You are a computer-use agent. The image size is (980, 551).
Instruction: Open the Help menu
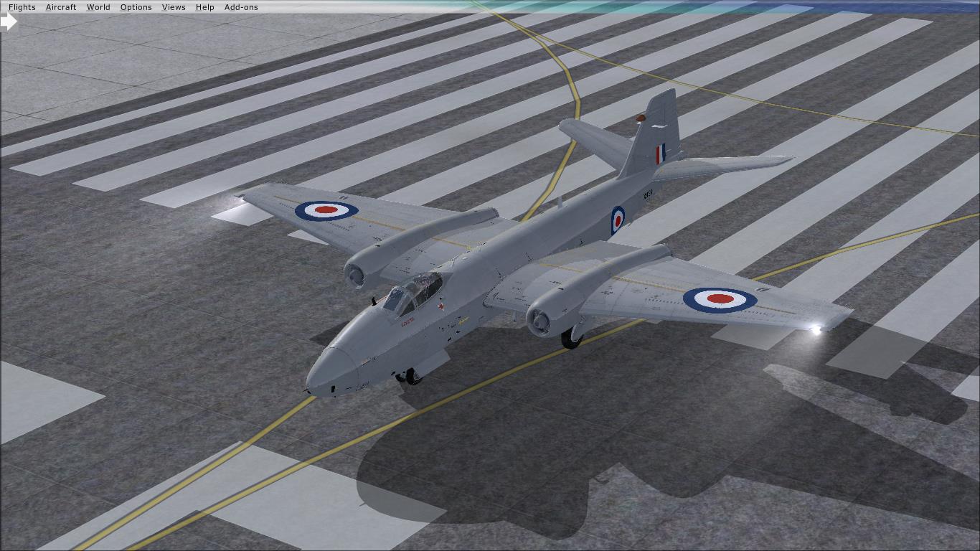pos(205,7)
